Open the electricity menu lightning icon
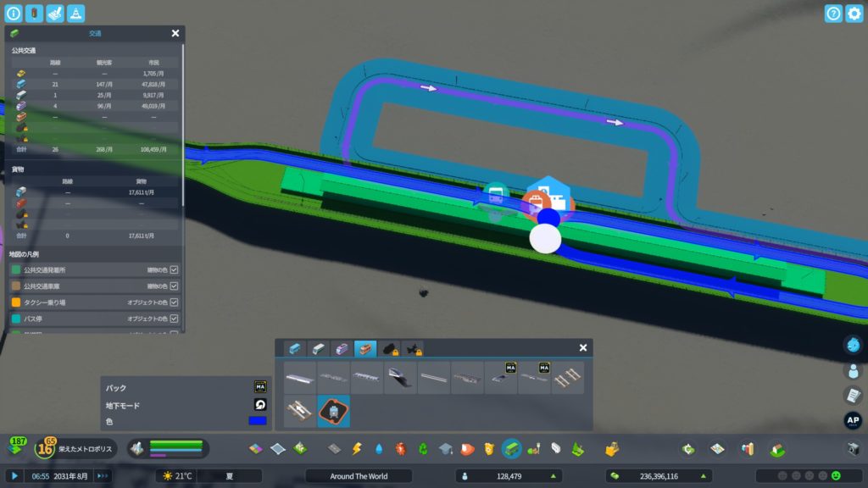 [x=357, y=448]
